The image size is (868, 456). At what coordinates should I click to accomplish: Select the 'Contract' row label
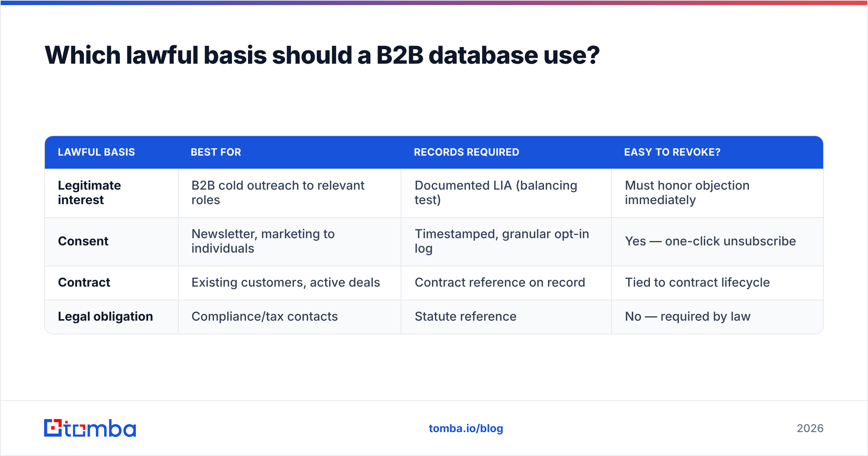click(84, 282)
